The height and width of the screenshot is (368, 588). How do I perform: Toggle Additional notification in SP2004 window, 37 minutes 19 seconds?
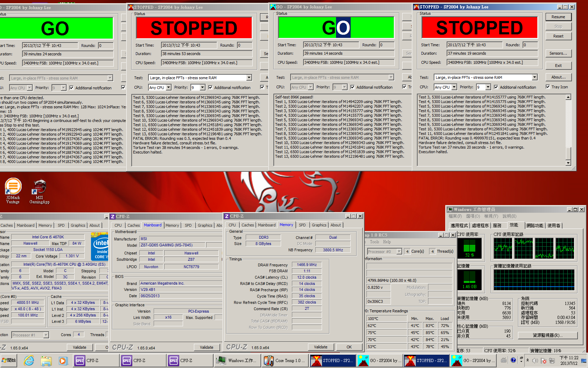point(496,87)
